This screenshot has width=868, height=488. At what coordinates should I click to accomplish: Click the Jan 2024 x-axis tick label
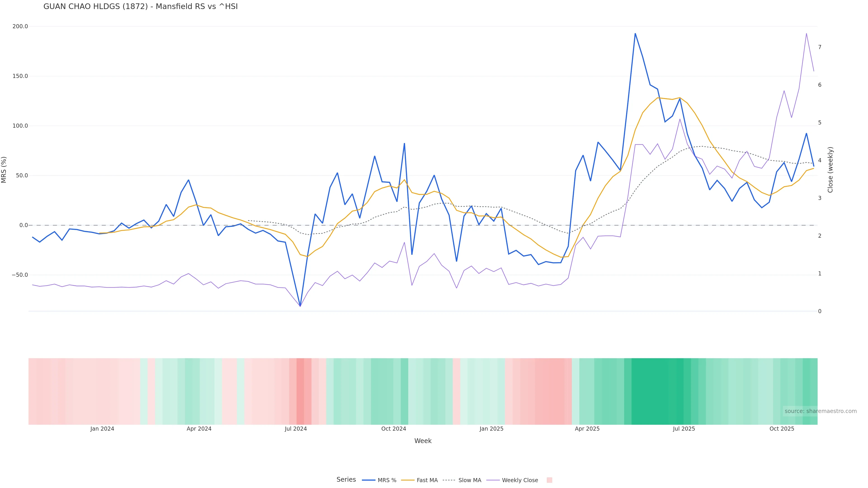pyautogui.click(x=102, y=429)
